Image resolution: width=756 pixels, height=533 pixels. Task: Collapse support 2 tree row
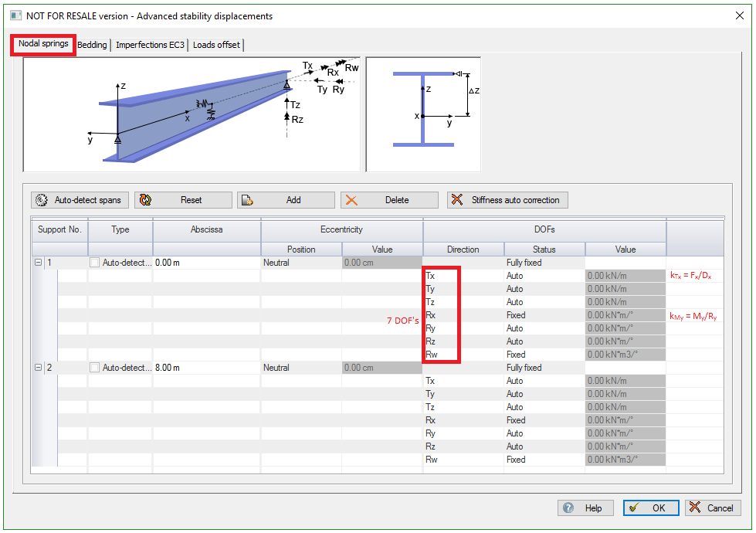point(38,368)
